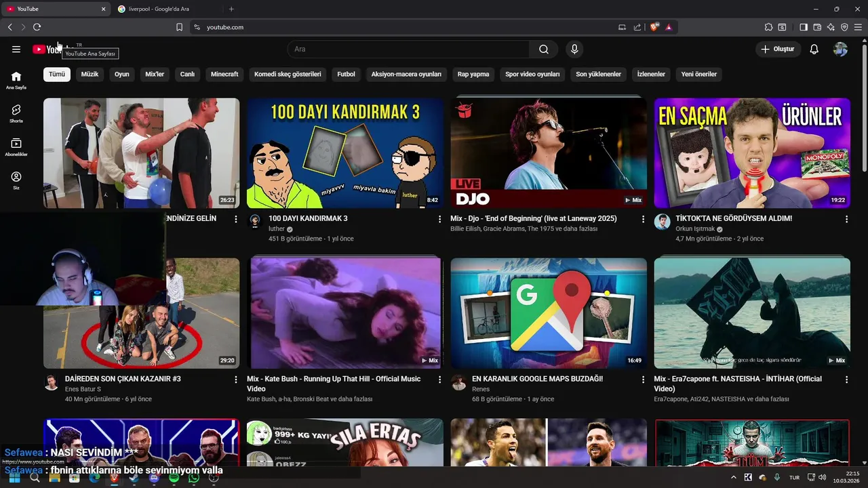
Task: Share the page using the share icon
Action: pyautogui.click(x=637, y=27)
